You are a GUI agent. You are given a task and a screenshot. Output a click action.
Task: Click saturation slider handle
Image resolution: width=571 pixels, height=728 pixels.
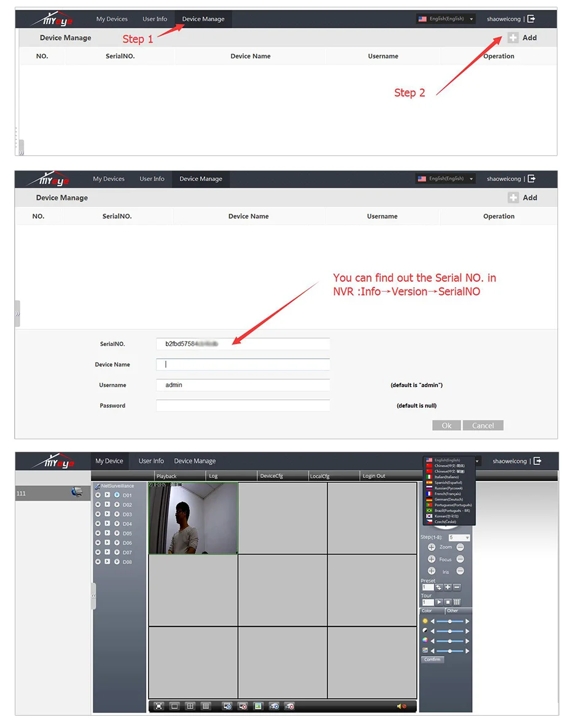tap(449, 641)
